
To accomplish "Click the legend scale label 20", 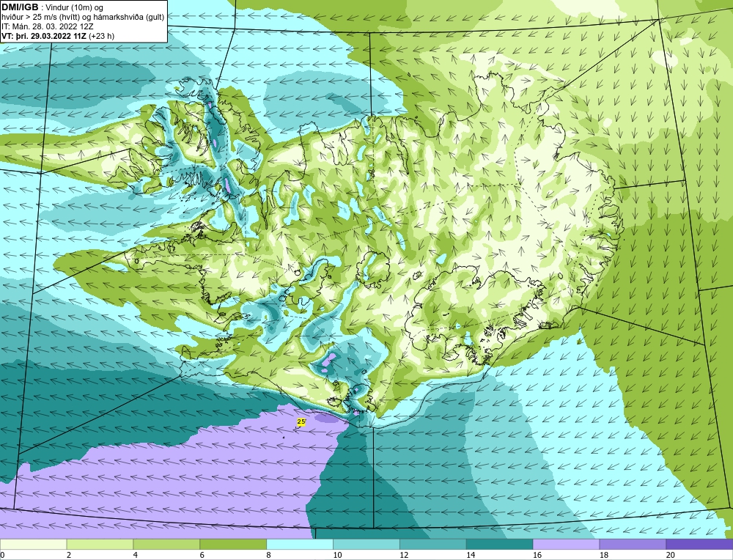I will coord(670,555).
